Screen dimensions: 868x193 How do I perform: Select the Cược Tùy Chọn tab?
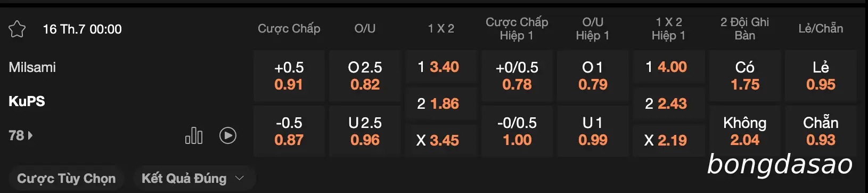pos(67,178)
